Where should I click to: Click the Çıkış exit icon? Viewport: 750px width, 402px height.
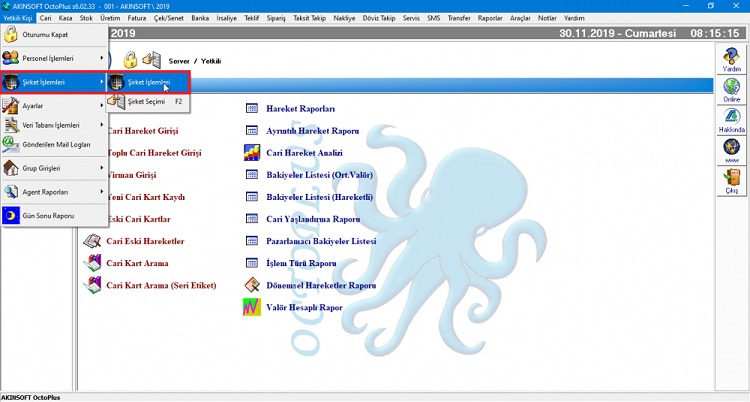tap(732, 181)
